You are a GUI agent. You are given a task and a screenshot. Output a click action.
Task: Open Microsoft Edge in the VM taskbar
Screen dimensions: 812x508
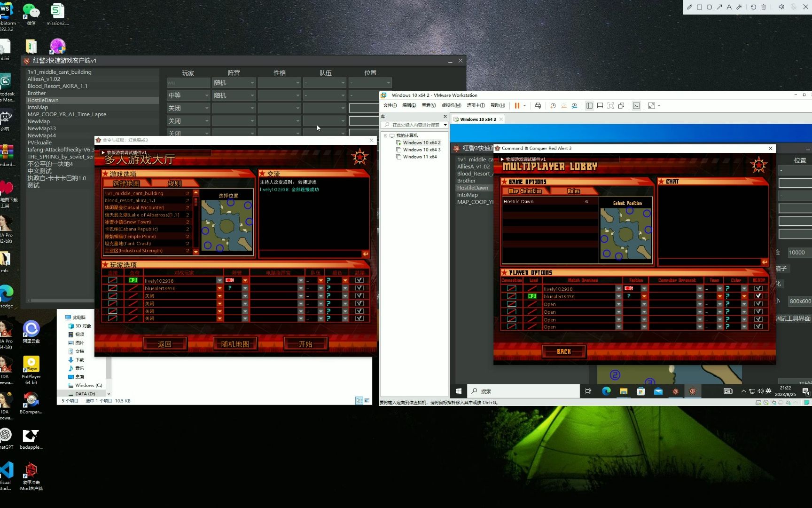point(606,391)
